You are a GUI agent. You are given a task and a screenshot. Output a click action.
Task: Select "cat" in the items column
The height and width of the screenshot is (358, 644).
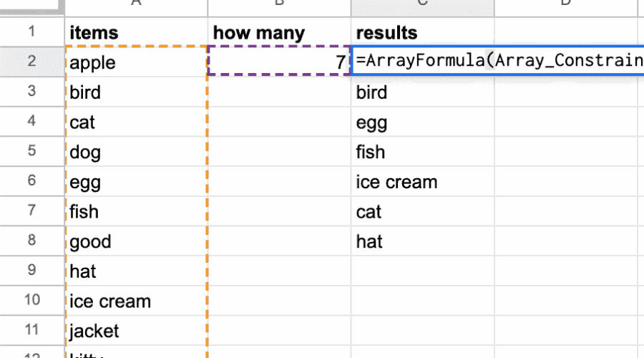[136, 122]
